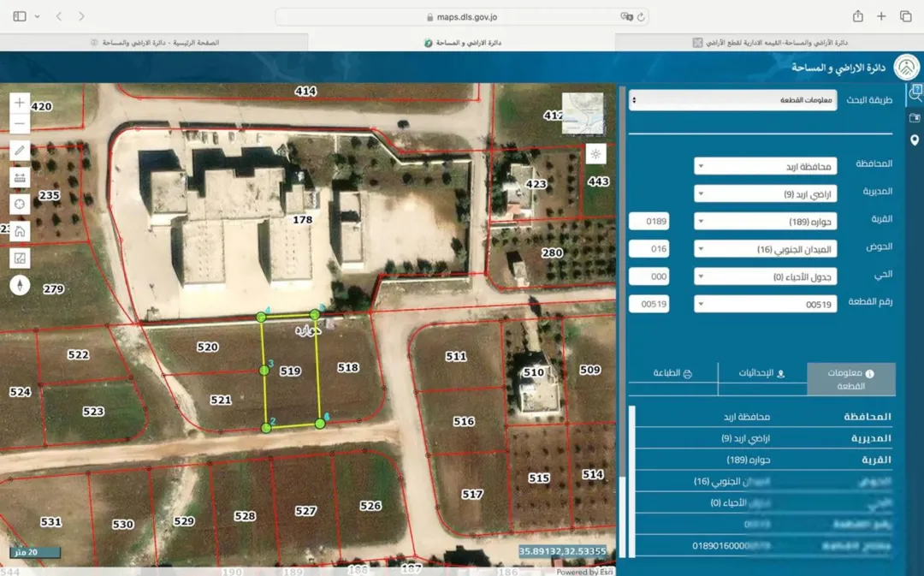
Task: Reset map orientation with compass button
Action: [20, 285]
